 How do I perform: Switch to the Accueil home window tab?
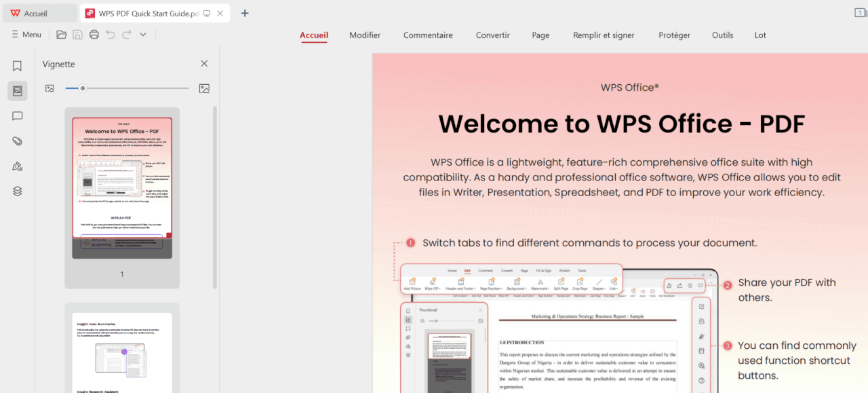coord(39,13)
